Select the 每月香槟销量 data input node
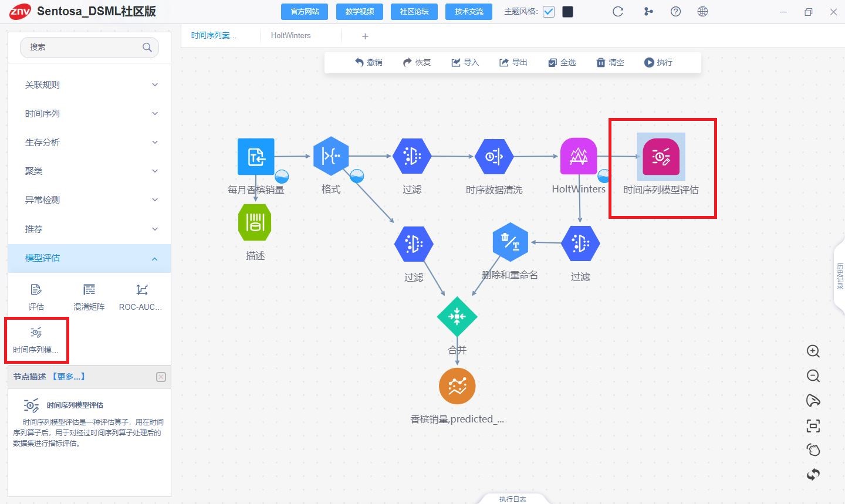 click(x=256, y=157)
